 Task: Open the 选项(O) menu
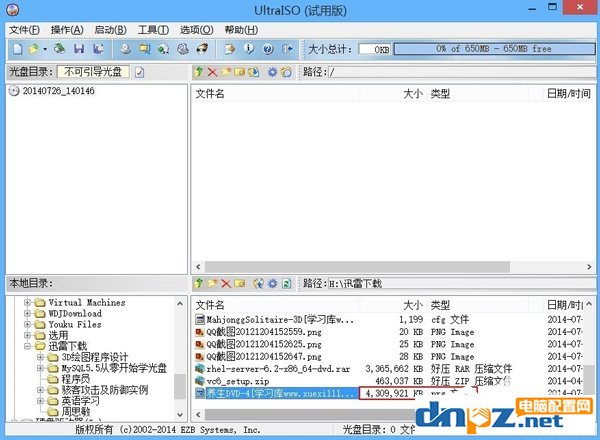(x=197, y=30)
